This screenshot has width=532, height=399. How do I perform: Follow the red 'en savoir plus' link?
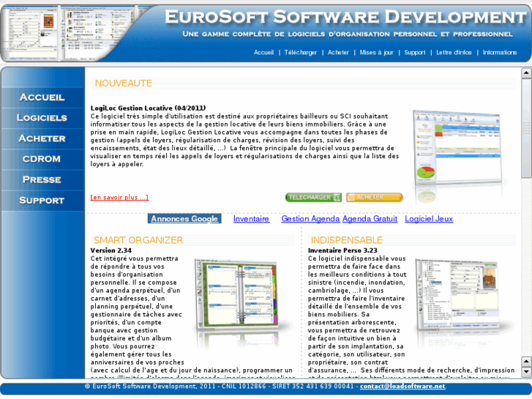click(x=119, y=197)
